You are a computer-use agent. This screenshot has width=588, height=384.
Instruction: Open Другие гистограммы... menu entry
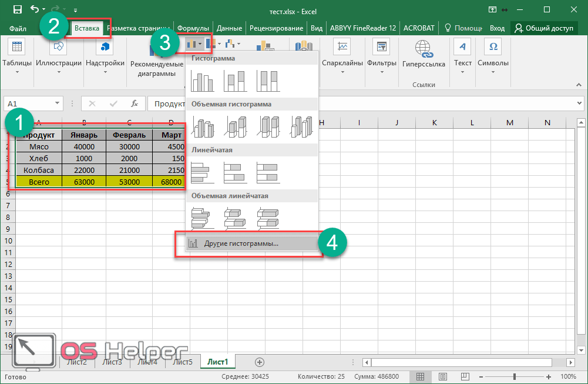[241, 243]
